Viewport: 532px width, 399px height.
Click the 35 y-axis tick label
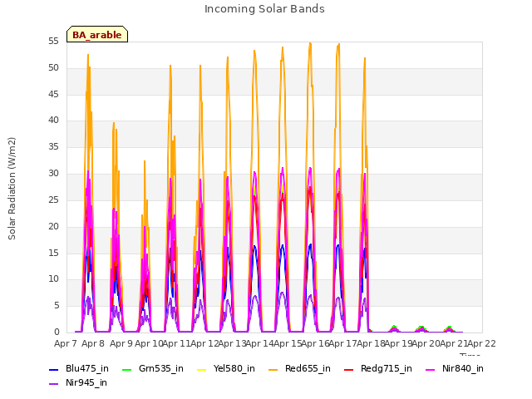pyautogui.click(x=53, y=147)
